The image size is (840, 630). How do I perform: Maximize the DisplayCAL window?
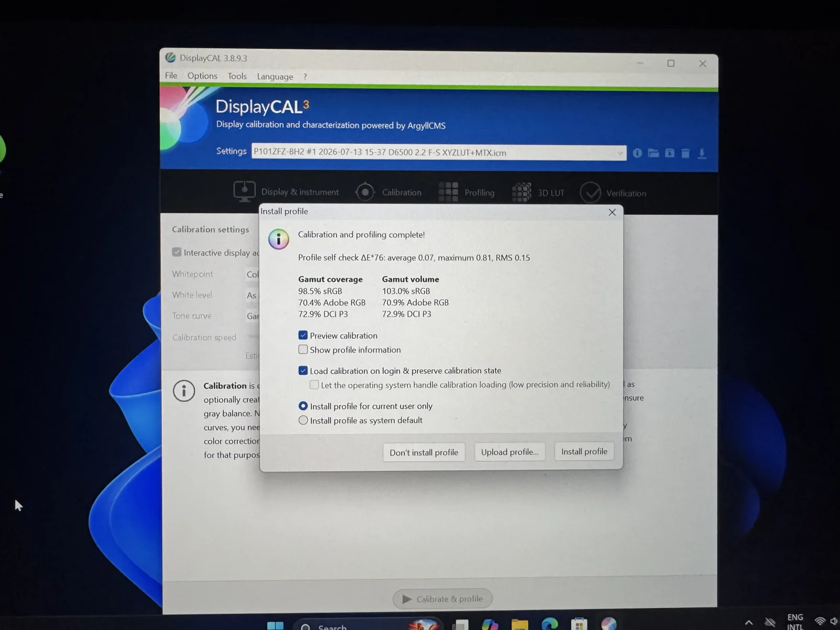coord(671,63)
